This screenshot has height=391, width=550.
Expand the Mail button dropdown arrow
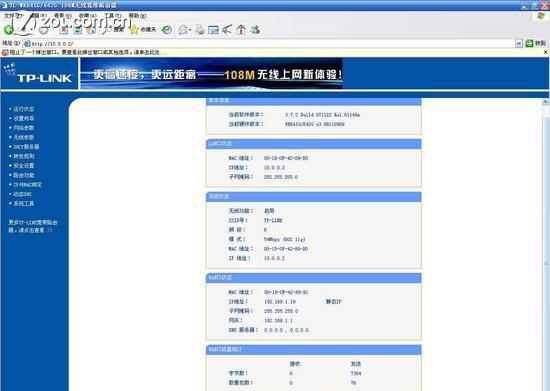click(x=190, y=30)
